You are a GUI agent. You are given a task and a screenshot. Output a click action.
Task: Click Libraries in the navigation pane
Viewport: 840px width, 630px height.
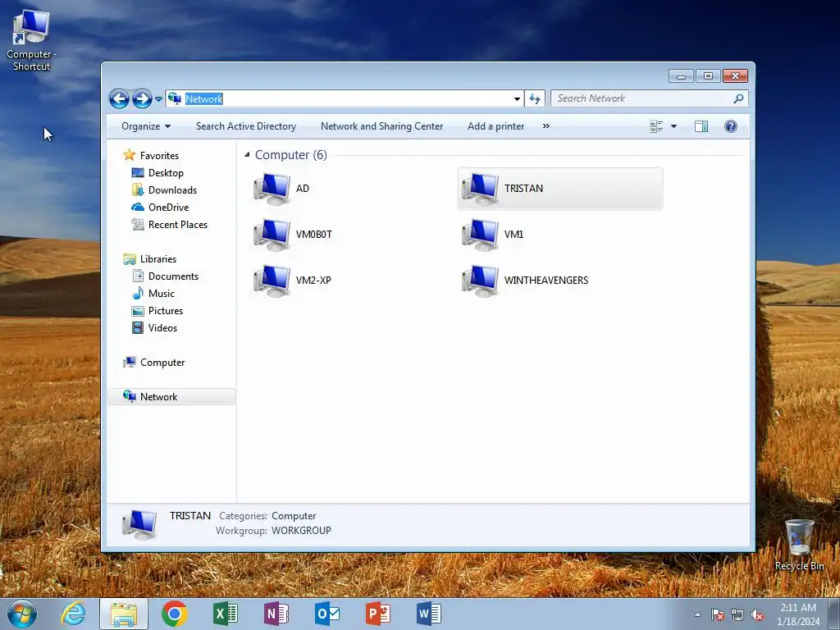(158, 258)
